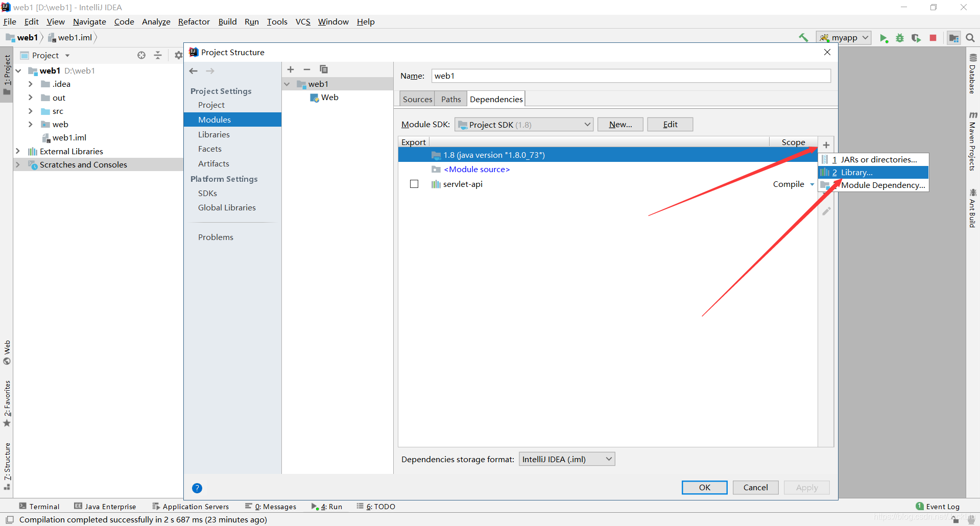Open the Database tool window

(973, 74)
